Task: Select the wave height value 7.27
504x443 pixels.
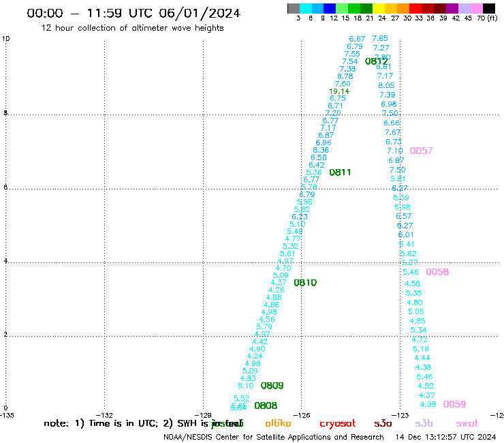Action: click(381, 48)
